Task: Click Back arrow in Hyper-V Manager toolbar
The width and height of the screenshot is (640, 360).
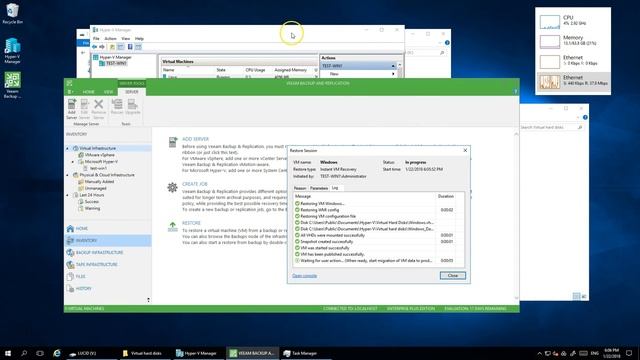Action: click(95, 47)
